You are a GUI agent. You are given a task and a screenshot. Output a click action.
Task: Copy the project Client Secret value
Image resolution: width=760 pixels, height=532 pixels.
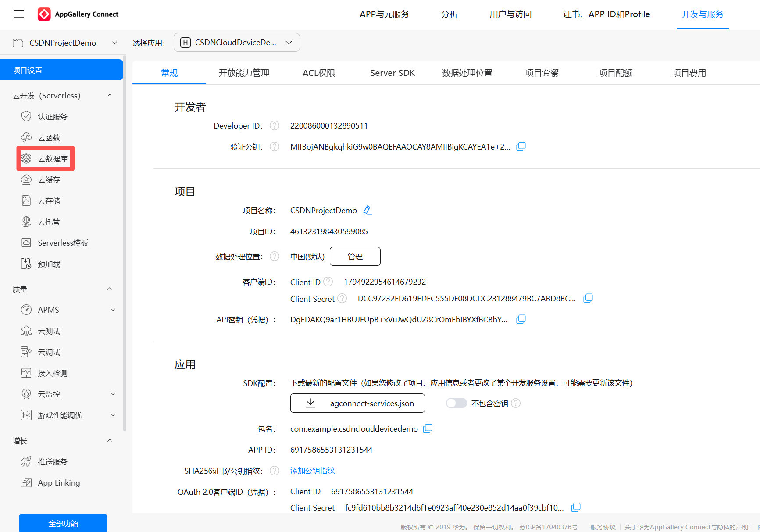[x=588, y=298]
